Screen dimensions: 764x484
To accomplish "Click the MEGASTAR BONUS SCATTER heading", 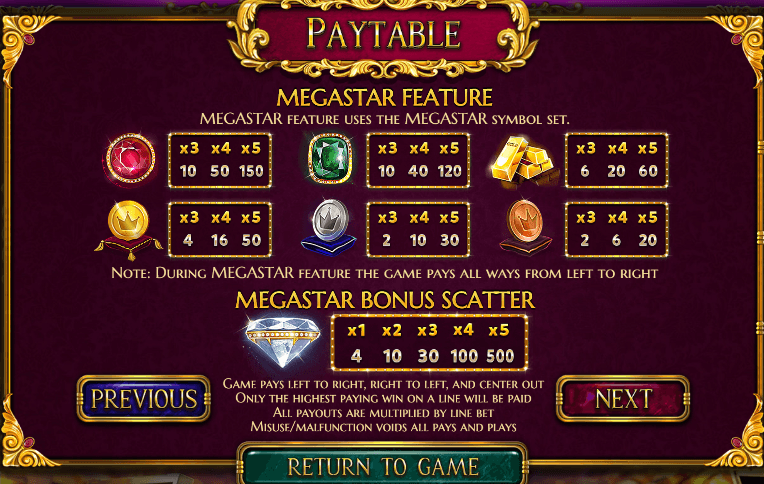I will [385, 300].
